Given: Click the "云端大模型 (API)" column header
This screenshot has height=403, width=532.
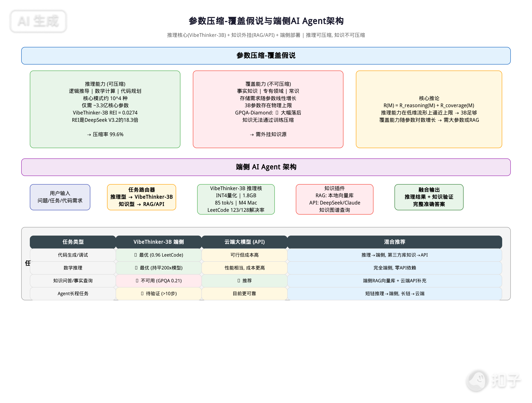Looking at the screenshot, I should click(x=245, y=242).
